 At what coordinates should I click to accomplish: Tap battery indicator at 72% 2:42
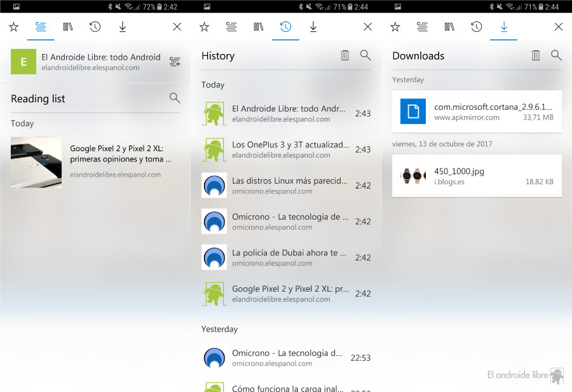click(160, 6)
